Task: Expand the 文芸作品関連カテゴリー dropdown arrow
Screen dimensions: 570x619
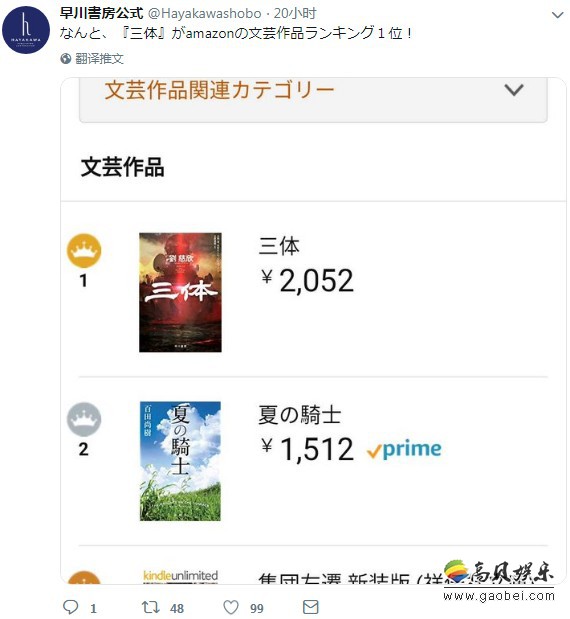Action: click(x=514, y=90)
